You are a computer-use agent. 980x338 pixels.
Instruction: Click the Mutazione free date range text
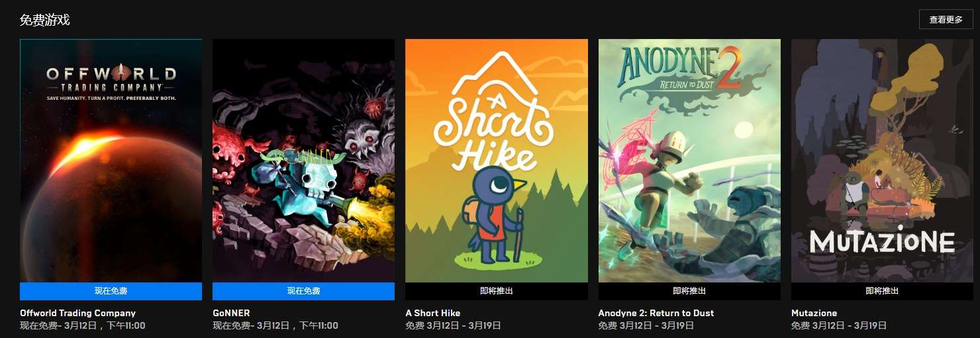pos(839,325)
